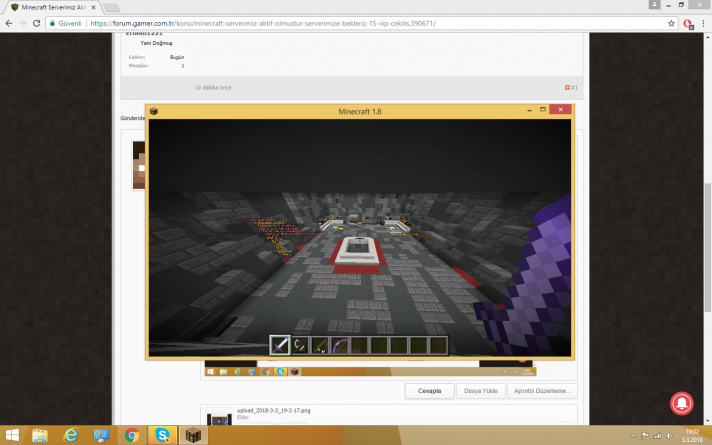Open Chrome's three-dot menu
Image resolution: width=712 pixels, height=445 pixels.
coord(703,23)
